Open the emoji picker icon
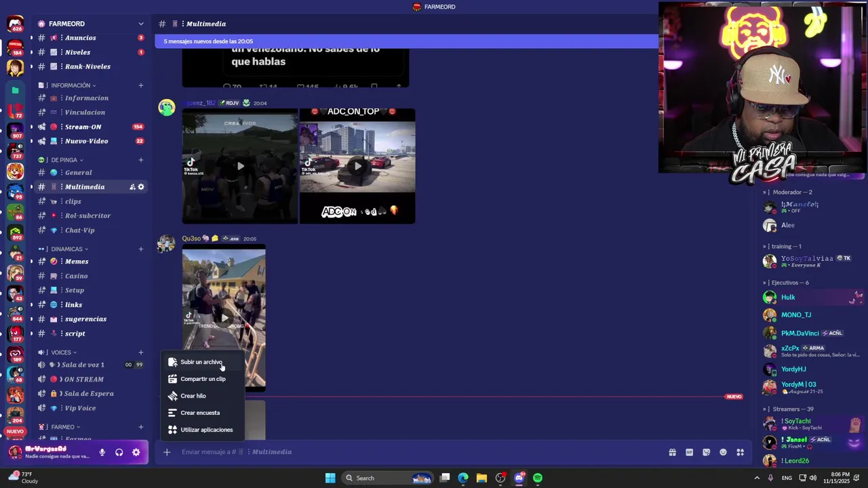868x488 pixels. click(x=723, y=453)
